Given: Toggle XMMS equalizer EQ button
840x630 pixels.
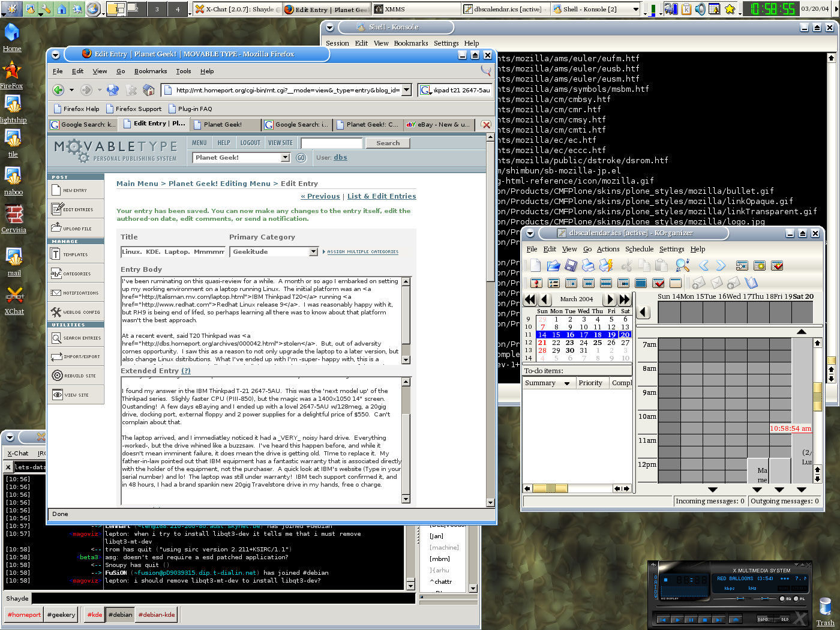Looking at the screenshot, I should [782, 599].
